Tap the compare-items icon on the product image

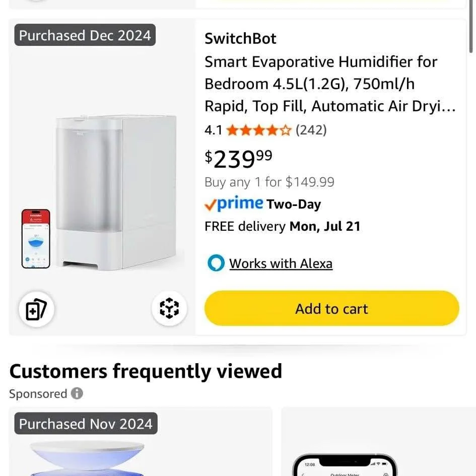36,309
